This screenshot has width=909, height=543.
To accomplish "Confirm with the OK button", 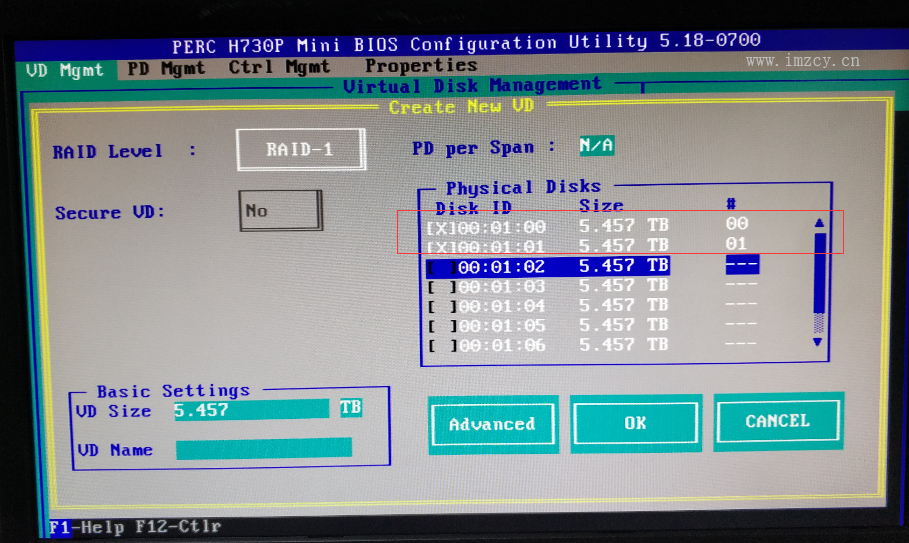I will pos(635,423).
